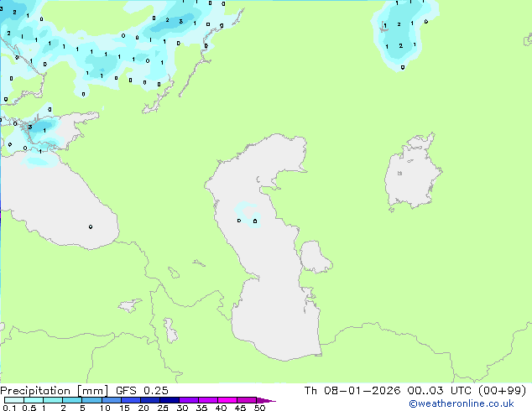This screenshot has height=411, width=532.
Task: Click the 2 to 5 mm legend swatch
Action: (x=72, y=400)
